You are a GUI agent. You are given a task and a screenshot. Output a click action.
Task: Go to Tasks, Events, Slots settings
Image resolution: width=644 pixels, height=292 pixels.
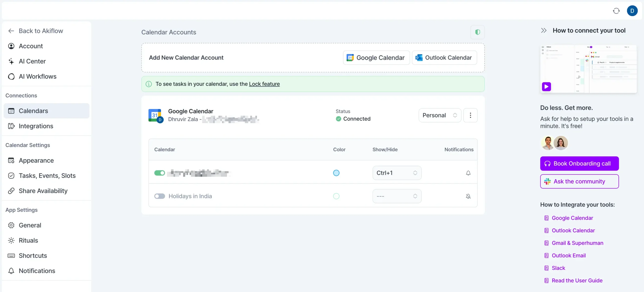click(x=47, y=176)
